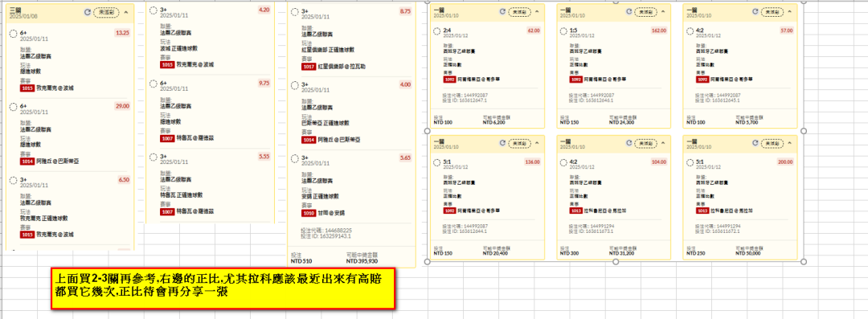Screen dimensions: 868x319
Task: Click refresh icon on the 136.00 odds slip
Action: (x=502, y=143)
